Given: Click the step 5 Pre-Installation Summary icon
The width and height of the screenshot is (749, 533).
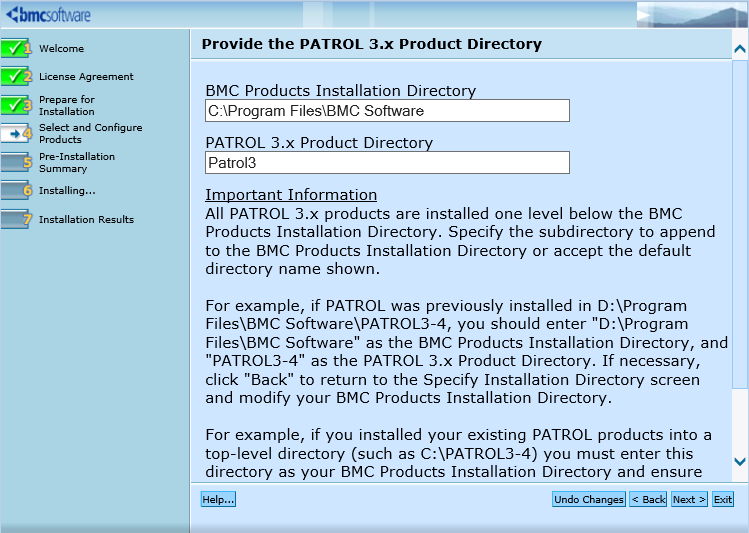Looking at the screenshot, I should tap(15, 162).
